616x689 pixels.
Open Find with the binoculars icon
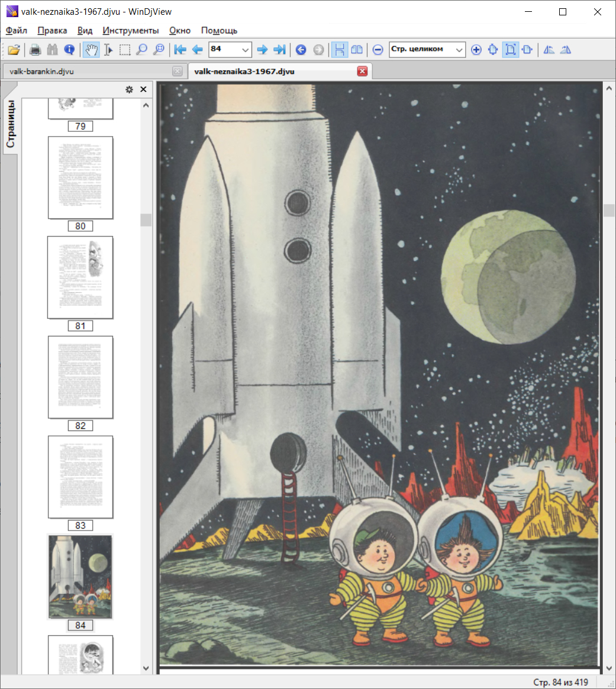click(x=53, y=50)
